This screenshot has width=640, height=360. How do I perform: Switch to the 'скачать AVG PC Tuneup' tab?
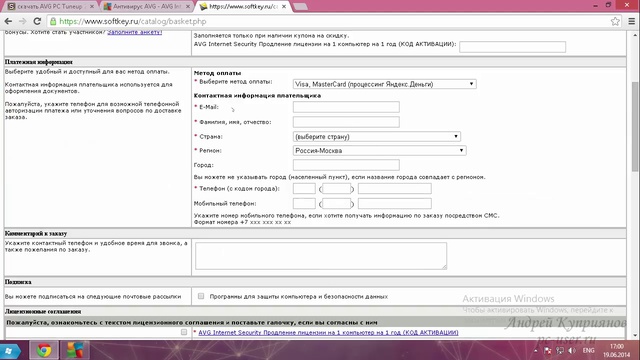point(50,7)
